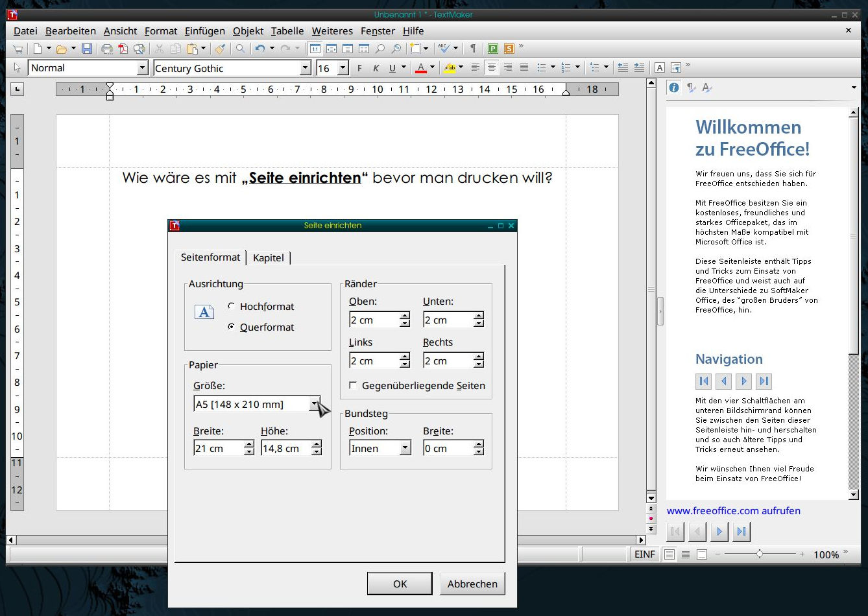The width and height of the screenshot is (868, 616).
Task: Save the document with the floppy disk icon
Action: 87,49
